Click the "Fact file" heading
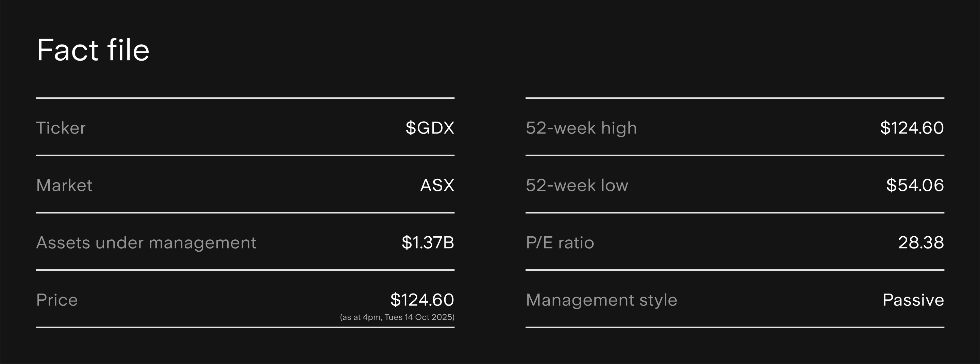 [93, 50]
